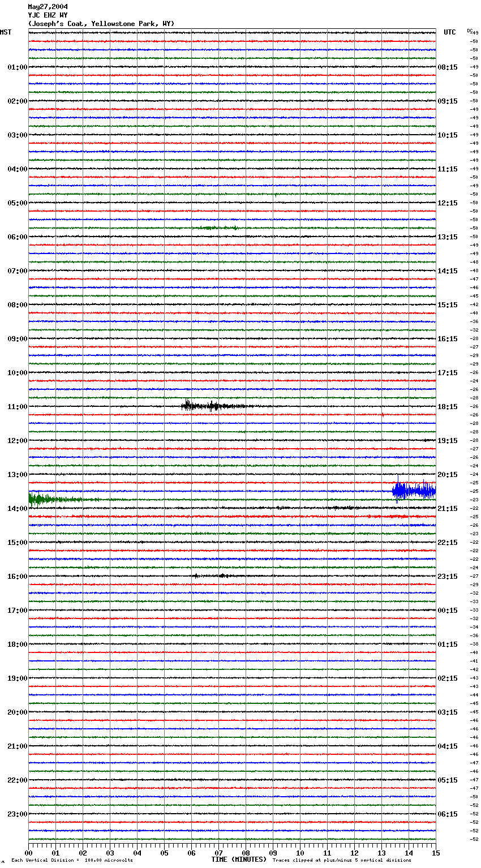
Task: Select the 03:00 MST time label
Action: (18, 135)
